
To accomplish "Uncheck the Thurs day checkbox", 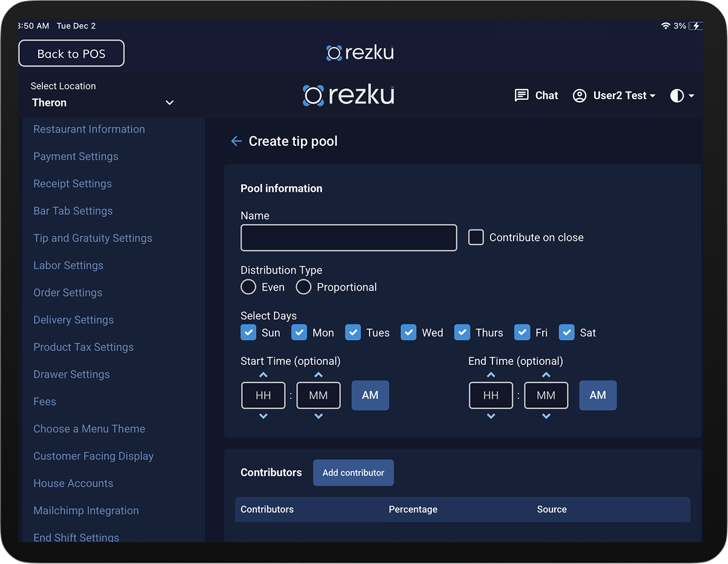I will coord(462,332).
